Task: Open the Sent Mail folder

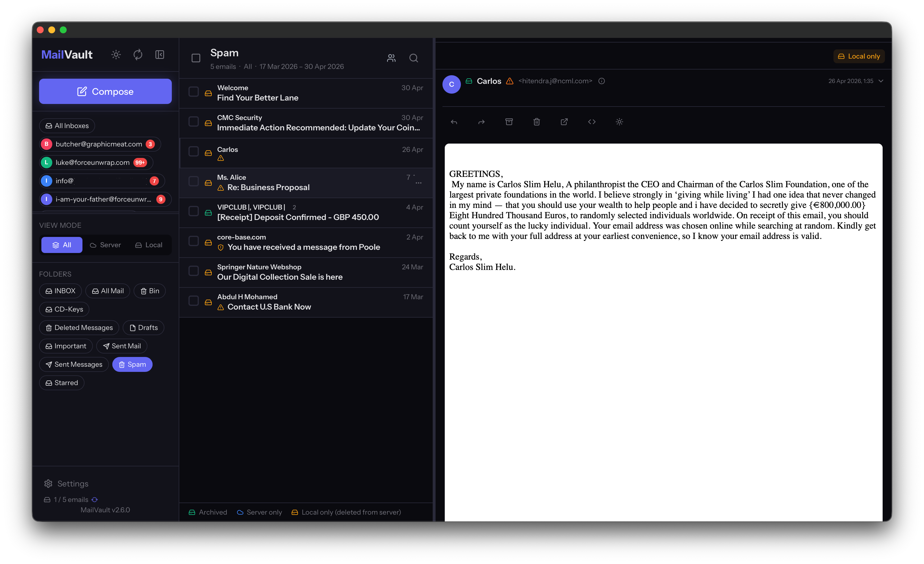Action: click(122, 346)
